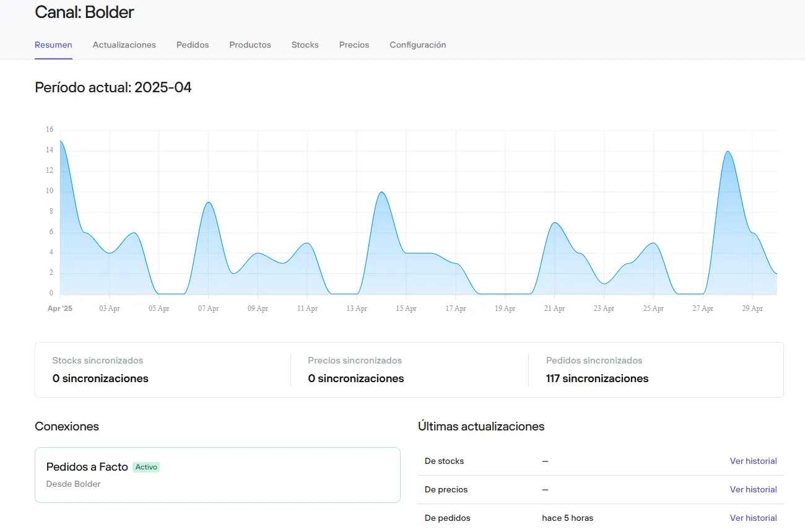Go to the Pedidos tab
Screen dimensions: 805x532
pyautogui.click(x=193, y=45)
